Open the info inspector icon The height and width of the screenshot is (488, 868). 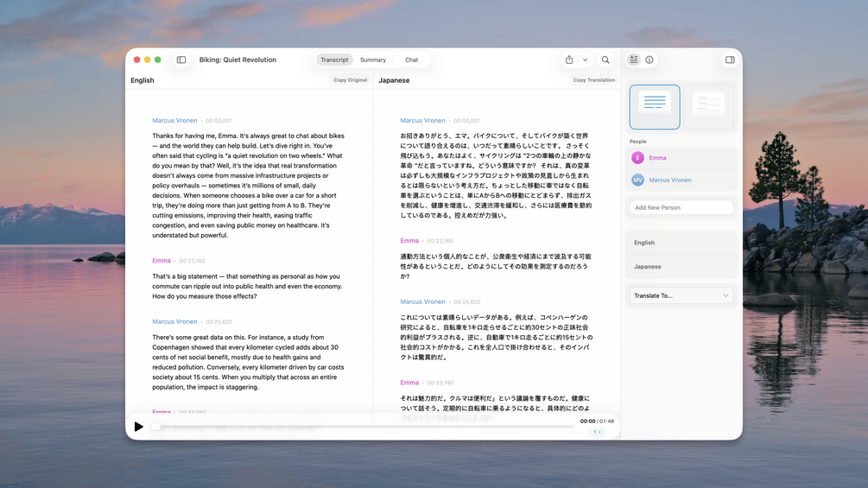point(649,60)
